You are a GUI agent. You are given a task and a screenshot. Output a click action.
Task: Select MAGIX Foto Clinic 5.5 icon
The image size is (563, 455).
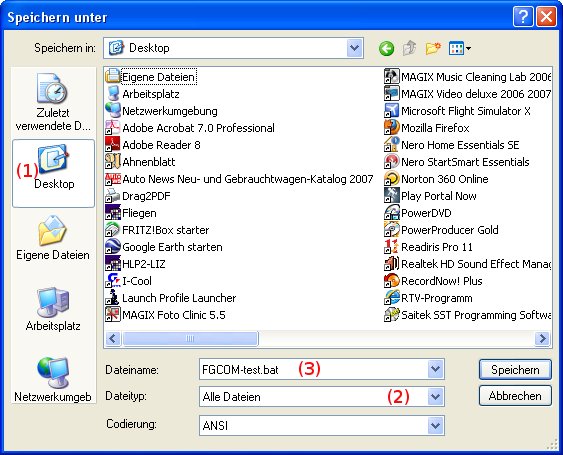click(x=112, y=315)
